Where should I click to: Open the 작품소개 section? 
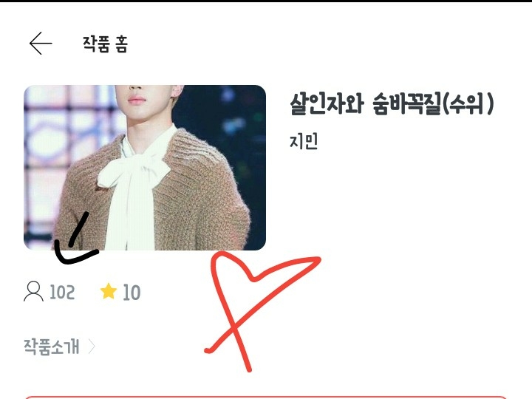pos(52,347)
